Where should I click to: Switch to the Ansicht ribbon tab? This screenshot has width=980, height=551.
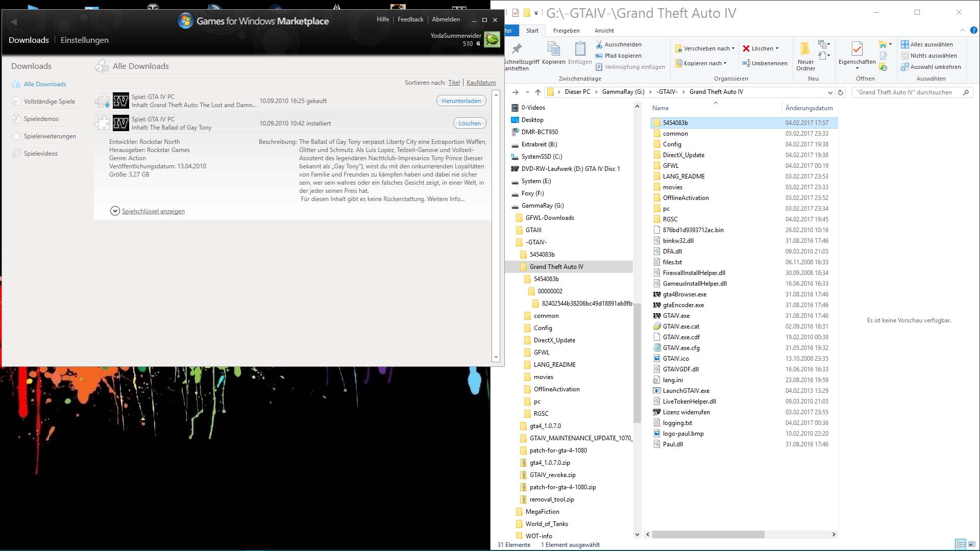click(x=604, y=31)
